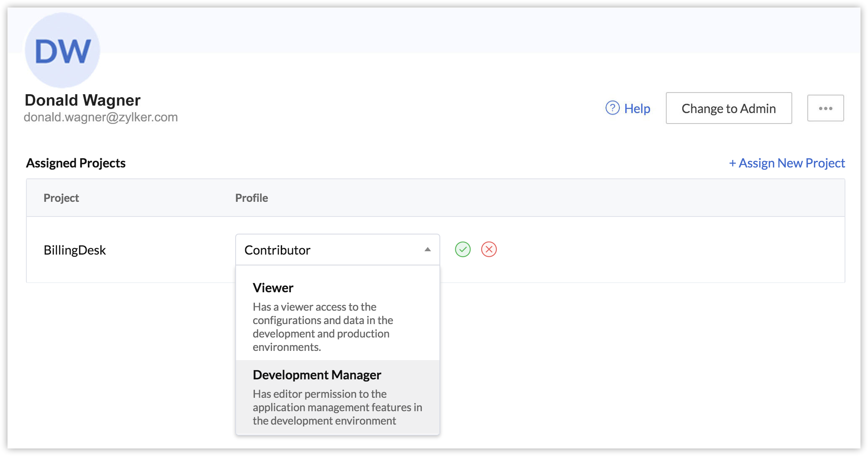
Task: Click Change to Admin button
Action: (x=728, y=108)
